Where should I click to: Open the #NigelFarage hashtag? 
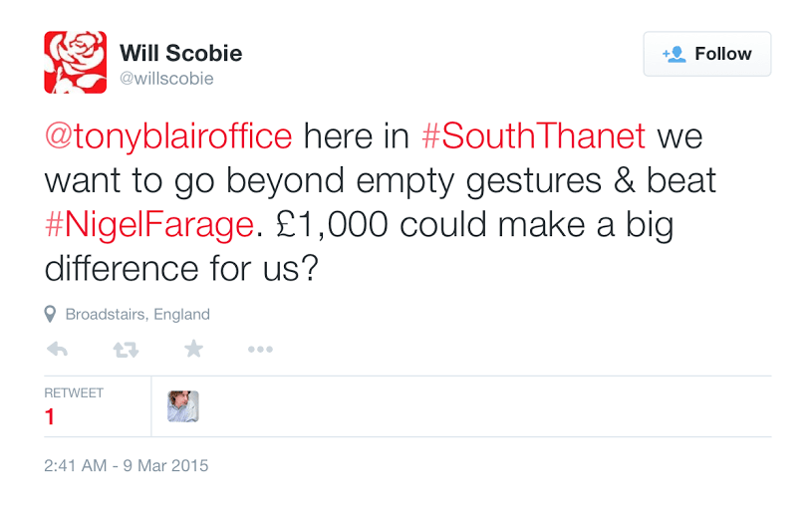tap(149, 225)
